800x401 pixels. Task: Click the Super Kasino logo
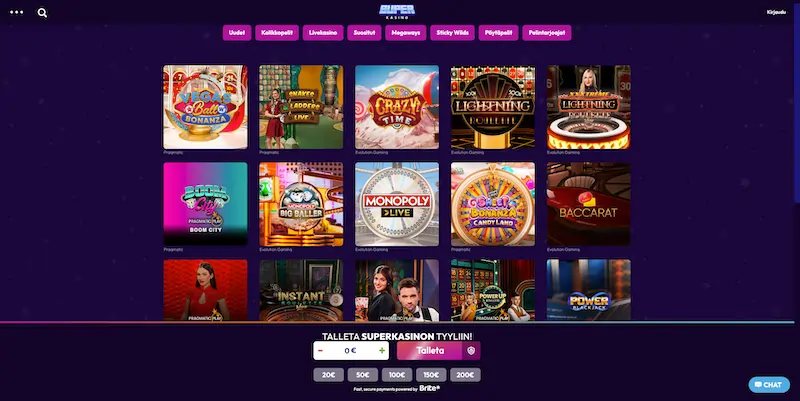pos(397,11)
